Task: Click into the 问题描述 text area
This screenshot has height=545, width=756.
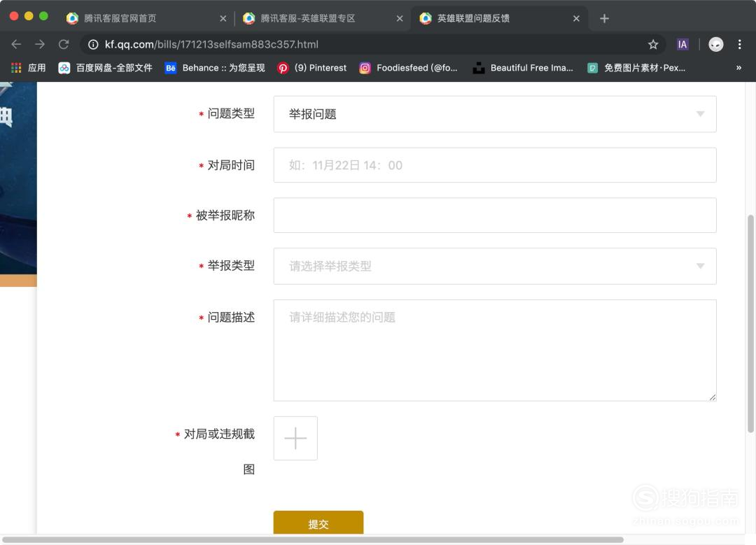Action: point(495,351)
